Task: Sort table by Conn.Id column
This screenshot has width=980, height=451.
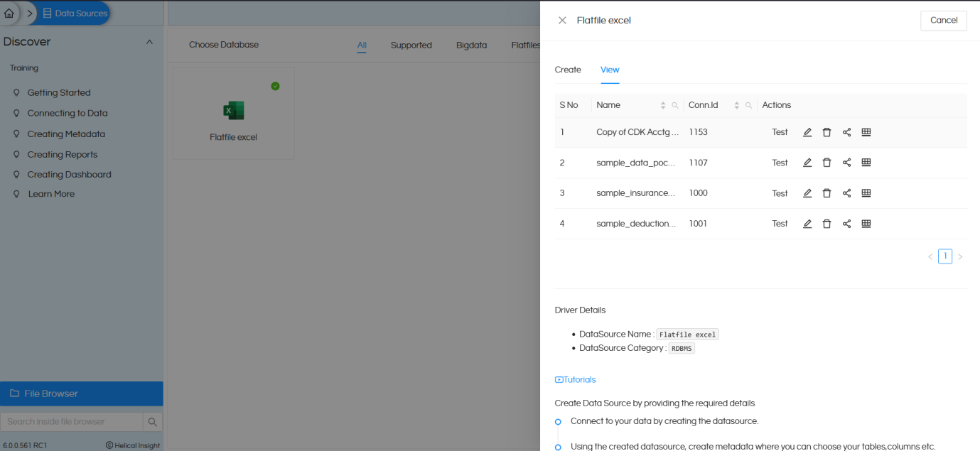Action: pos(737,105)
